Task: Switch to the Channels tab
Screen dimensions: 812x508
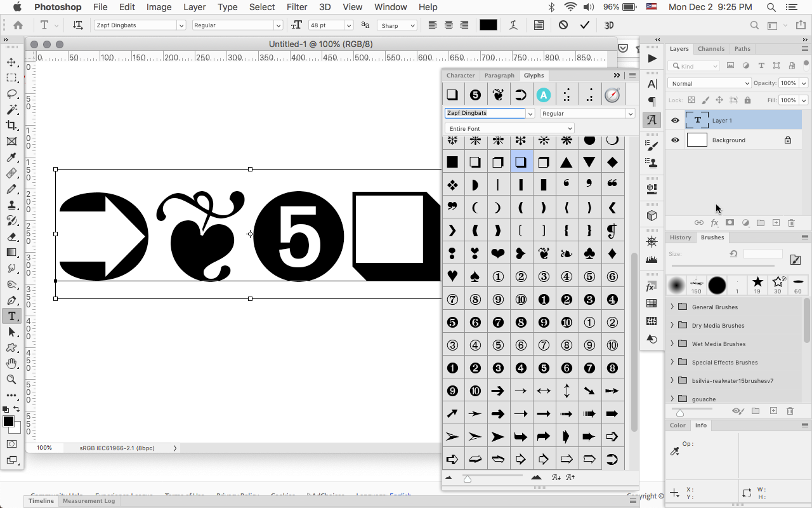Action: point(711,49)
